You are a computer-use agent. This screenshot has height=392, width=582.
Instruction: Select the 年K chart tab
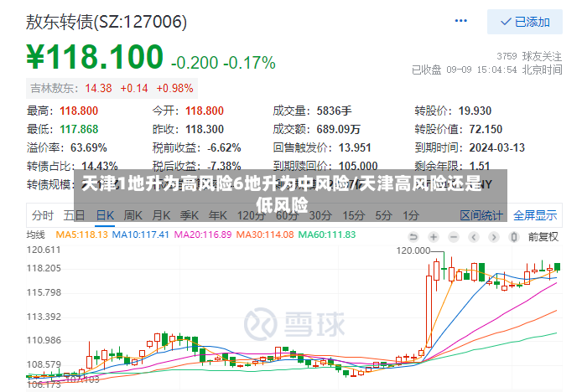(217, 215)
